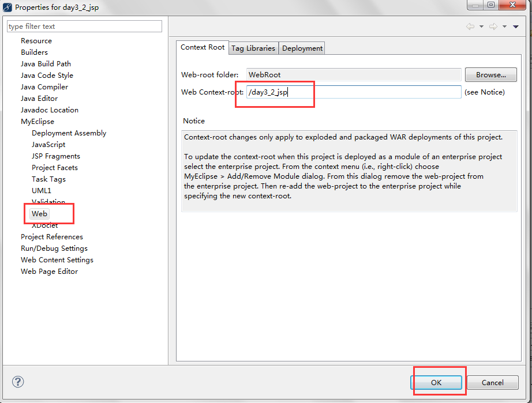Focus the type filter text field
Screen dimensions: 532x403
point(84,27)
